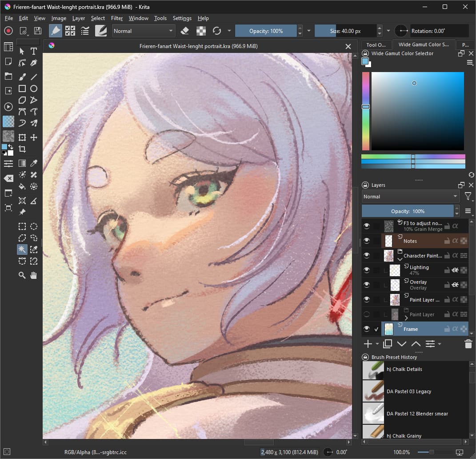The image size is (476, 459).
Task: Open the Filter menu
Action: point(117,18)
